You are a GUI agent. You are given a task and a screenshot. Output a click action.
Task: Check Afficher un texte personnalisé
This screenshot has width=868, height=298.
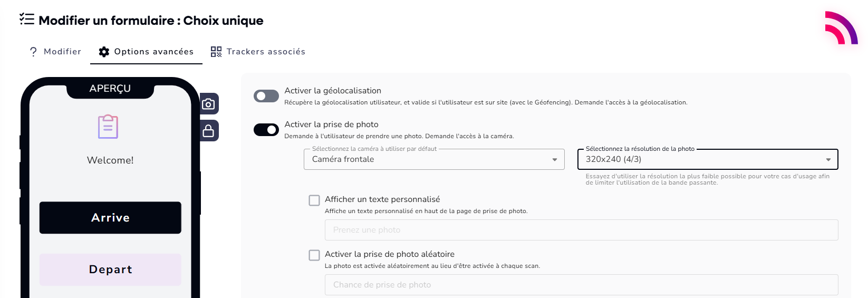pyautogui.click(x=314, y=200)
